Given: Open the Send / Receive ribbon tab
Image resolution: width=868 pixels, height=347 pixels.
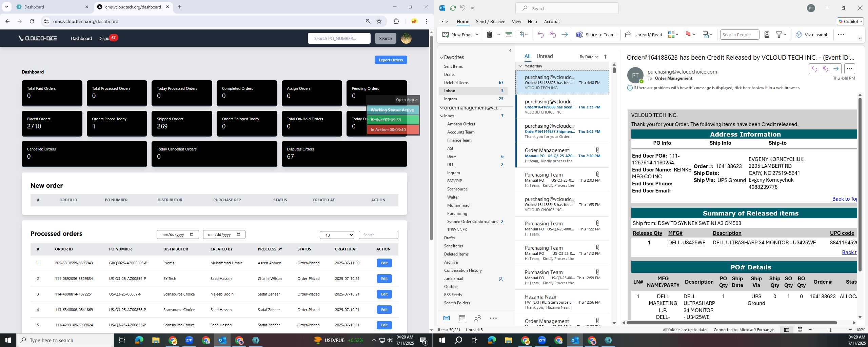Looking at the screenshot, I should tap(490, 21).
